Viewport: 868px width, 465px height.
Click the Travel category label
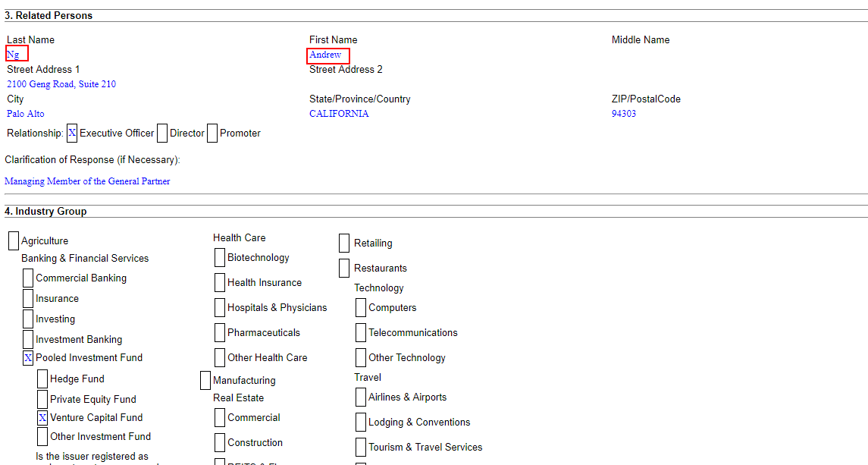(x=368, y=378)
